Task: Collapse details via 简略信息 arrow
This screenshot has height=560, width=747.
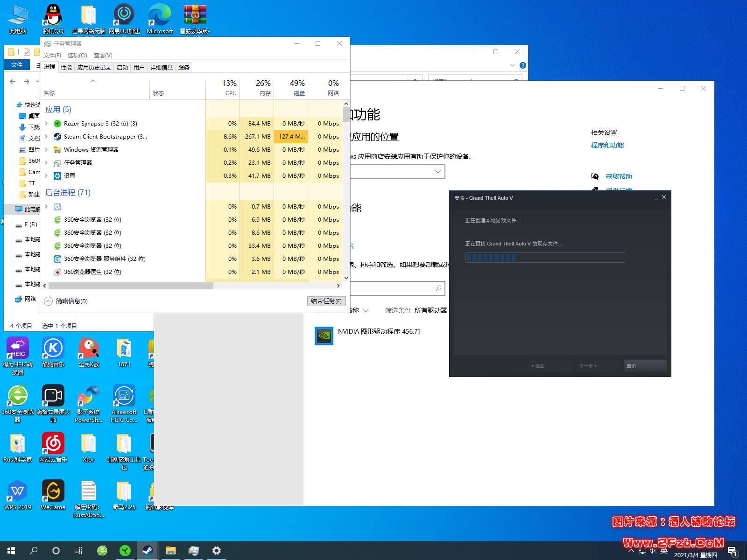Action: [49, 301]
